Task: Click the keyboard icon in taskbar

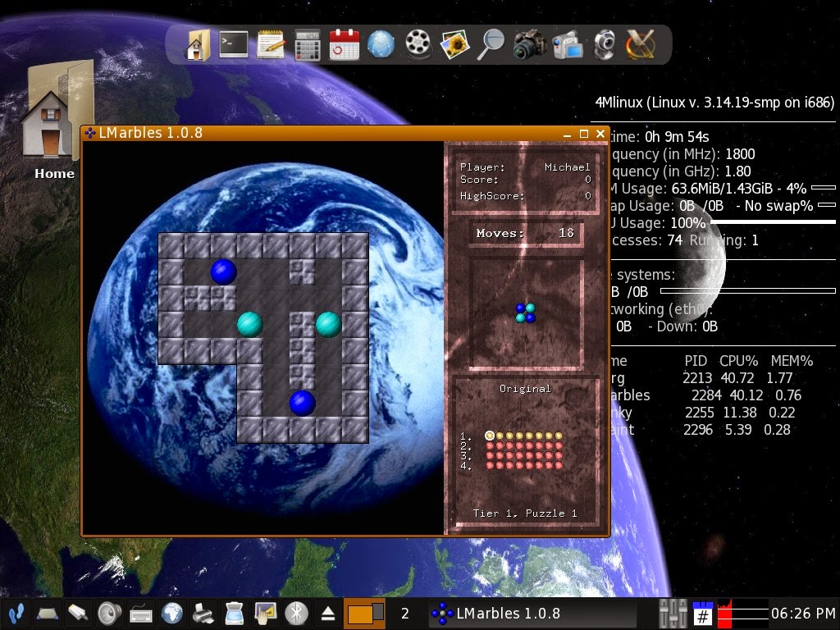Action: [x=141, y=614]
